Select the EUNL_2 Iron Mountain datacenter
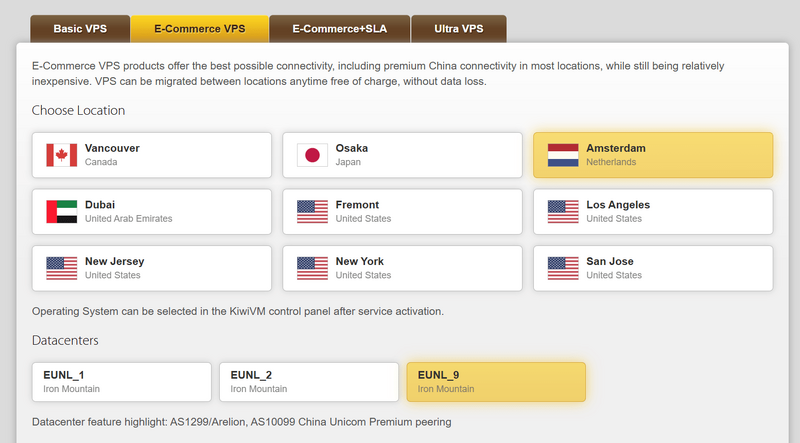Viewport: 800px width, 443px height. point(309,382)
